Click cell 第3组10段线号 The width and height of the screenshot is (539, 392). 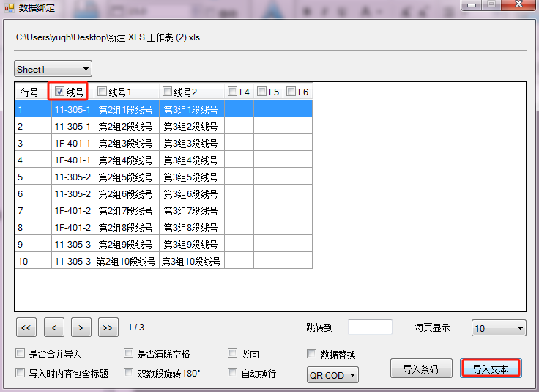192,261
